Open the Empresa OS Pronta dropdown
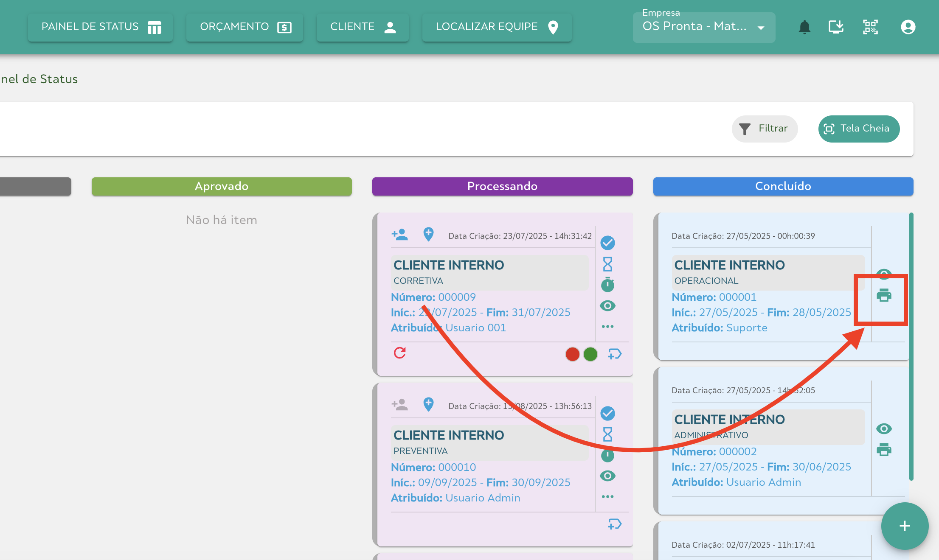The image size is (939, 560). 704,27
